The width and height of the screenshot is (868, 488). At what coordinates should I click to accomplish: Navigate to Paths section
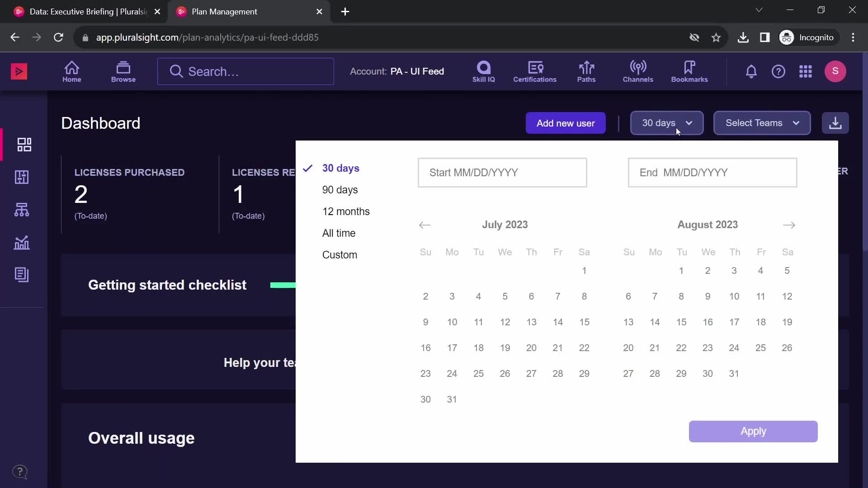point(587,71)
